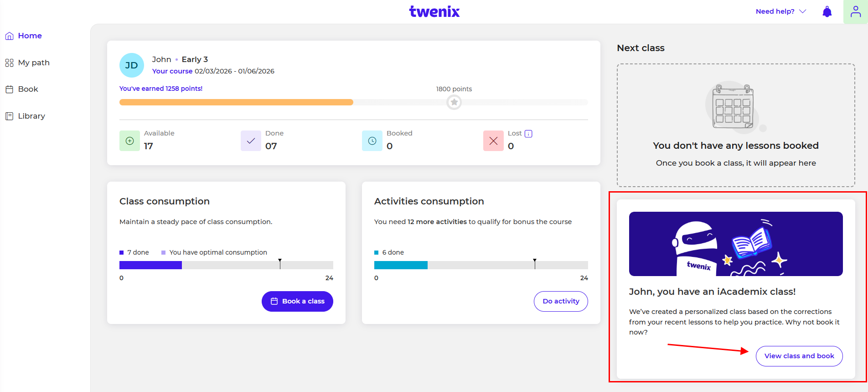
Task: Click the green Available classes icon
Action: (x=129, y=141)
